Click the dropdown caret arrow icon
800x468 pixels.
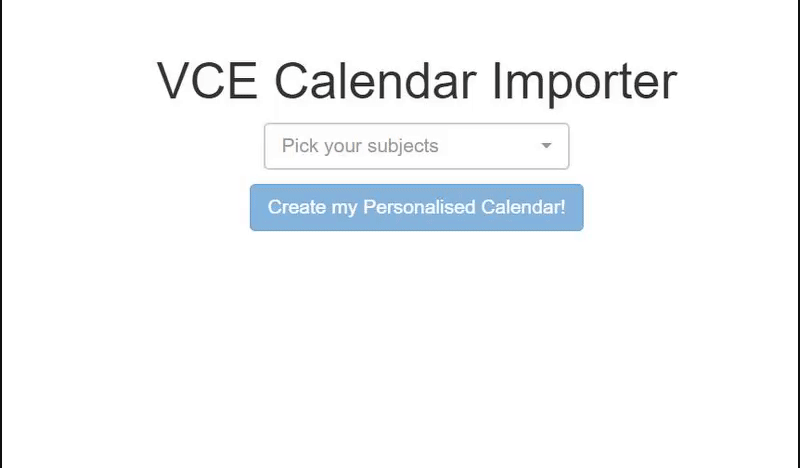tap(546, 146)
